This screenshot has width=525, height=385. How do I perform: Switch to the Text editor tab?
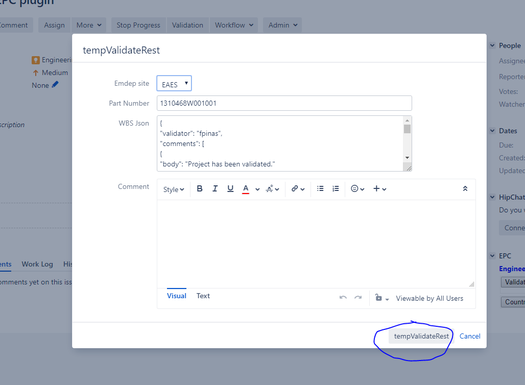tap(203, 296)
